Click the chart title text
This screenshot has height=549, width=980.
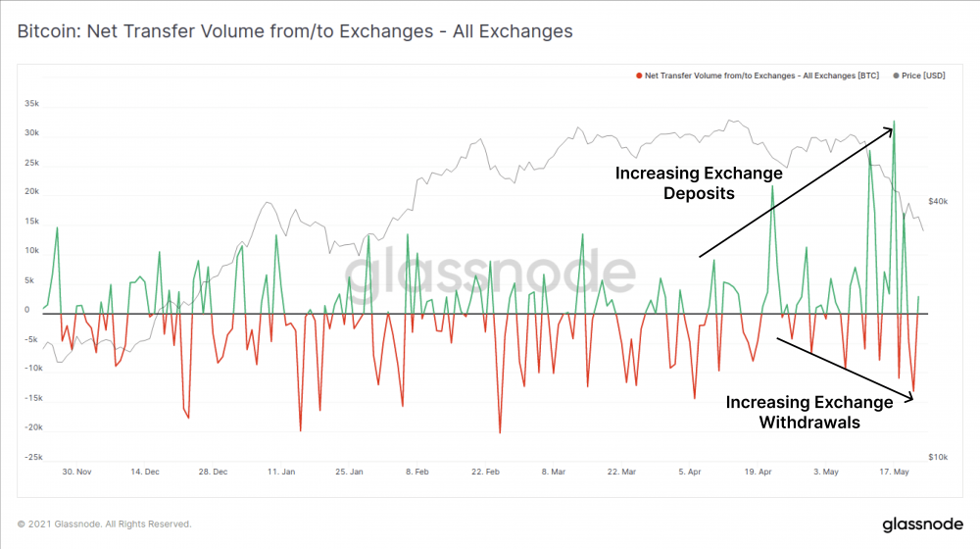[295, 31]
